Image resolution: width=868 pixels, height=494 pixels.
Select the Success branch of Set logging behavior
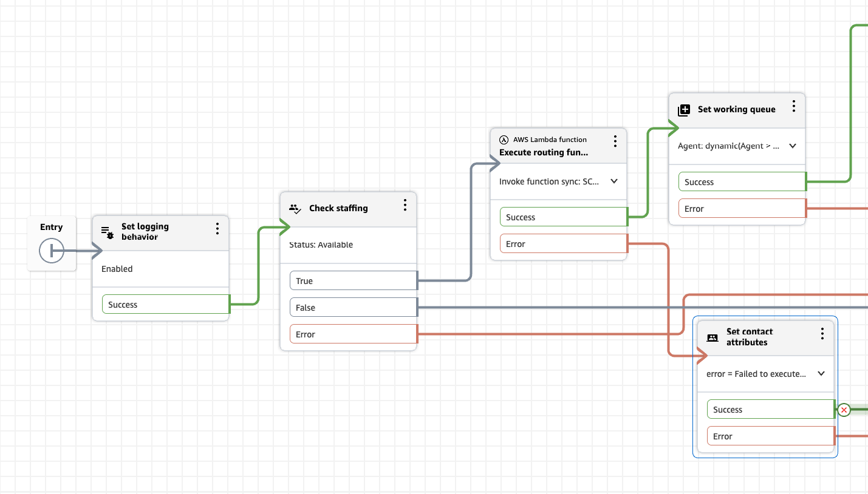click(x=166, y=305)
